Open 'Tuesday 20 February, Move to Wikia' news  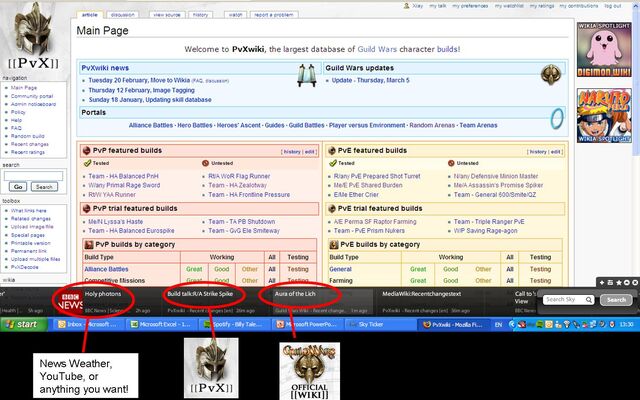(139, 80)
